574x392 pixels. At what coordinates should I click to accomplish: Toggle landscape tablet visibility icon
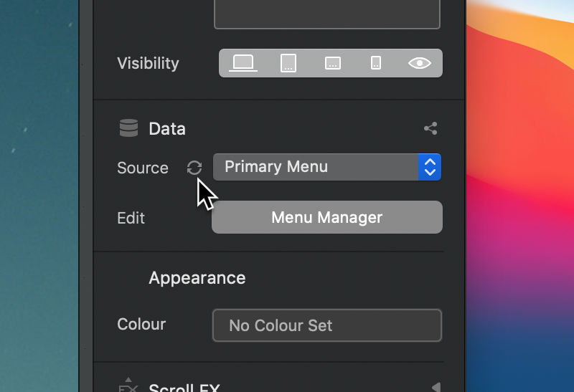[x=333, y=63]
